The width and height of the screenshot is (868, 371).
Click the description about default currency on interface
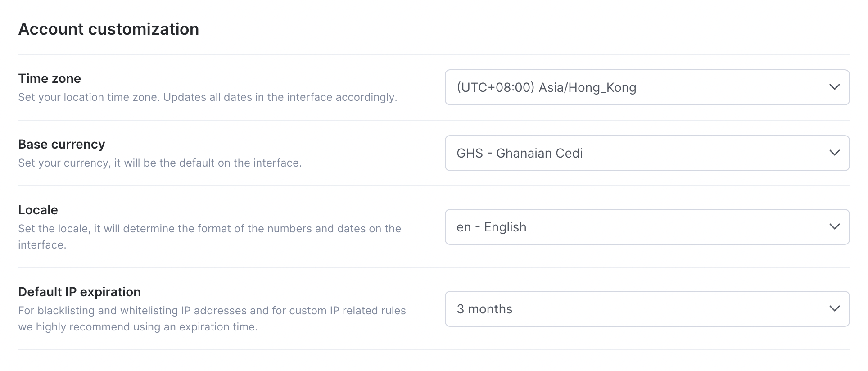[x=160, y=163]
